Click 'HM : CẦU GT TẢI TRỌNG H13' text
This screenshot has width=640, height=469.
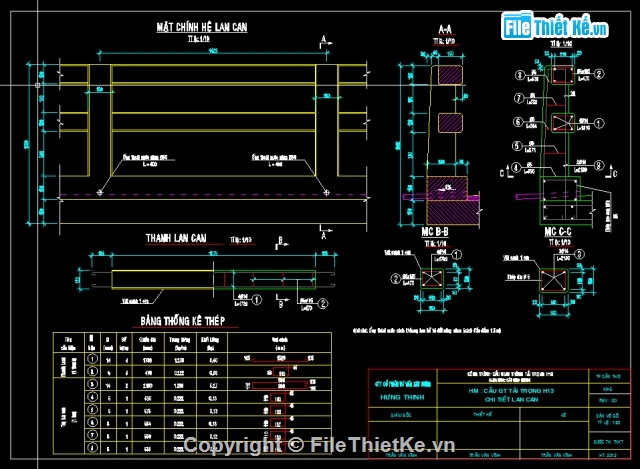511,391
